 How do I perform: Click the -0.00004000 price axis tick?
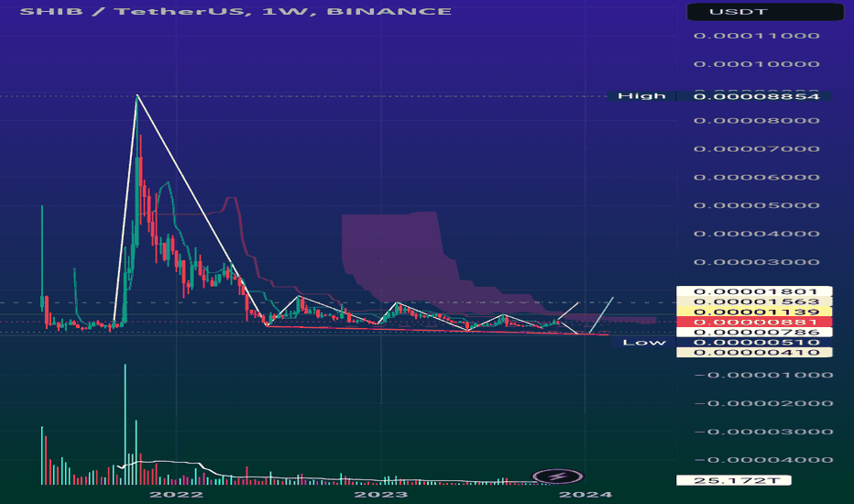[x=763, y=460]
